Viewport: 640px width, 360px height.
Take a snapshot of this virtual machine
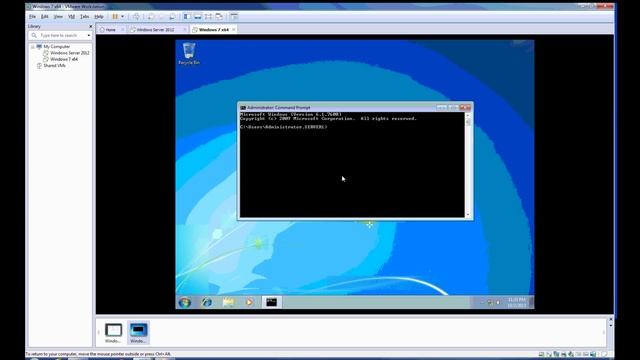pyautogui.click(x=151, y=16)
